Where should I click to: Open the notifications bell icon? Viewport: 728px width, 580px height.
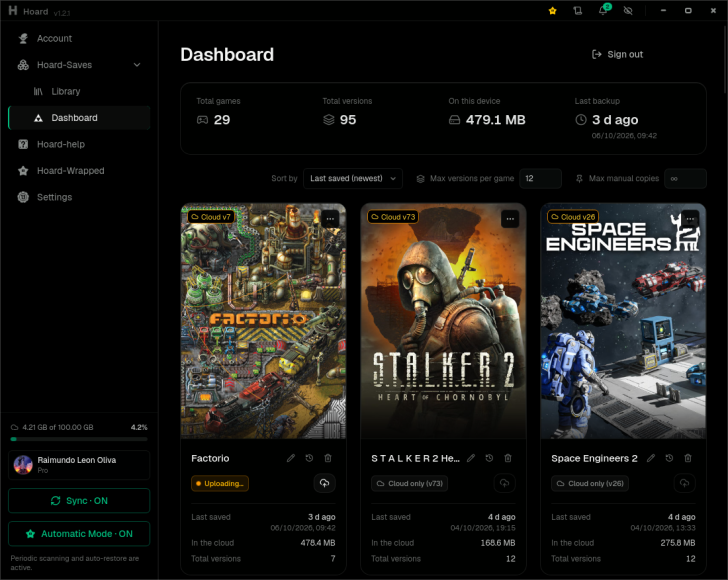coord(603,11)
